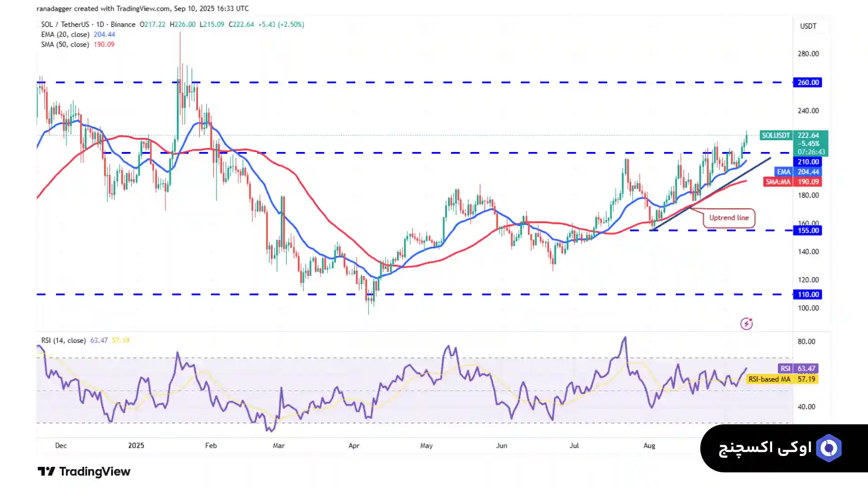Click the 260.00 price level label
Viewport: 868px width, 489px height.
[807, 82]
